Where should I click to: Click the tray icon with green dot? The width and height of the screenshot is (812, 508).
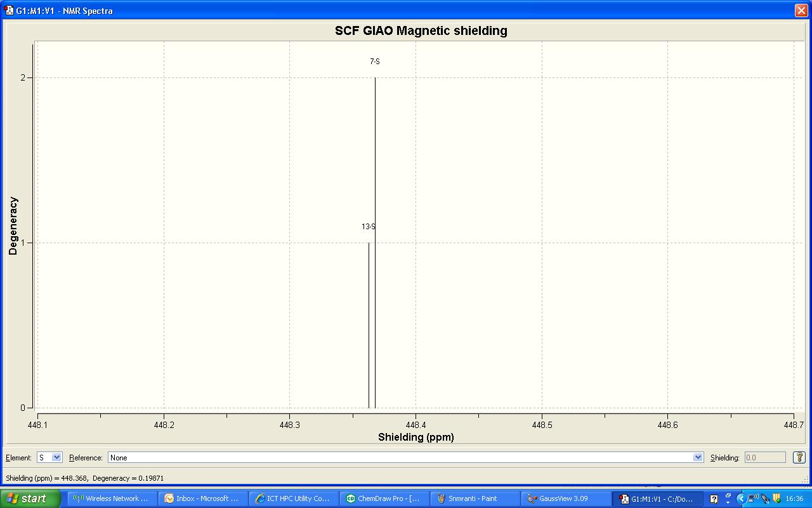tap(777, 499)
